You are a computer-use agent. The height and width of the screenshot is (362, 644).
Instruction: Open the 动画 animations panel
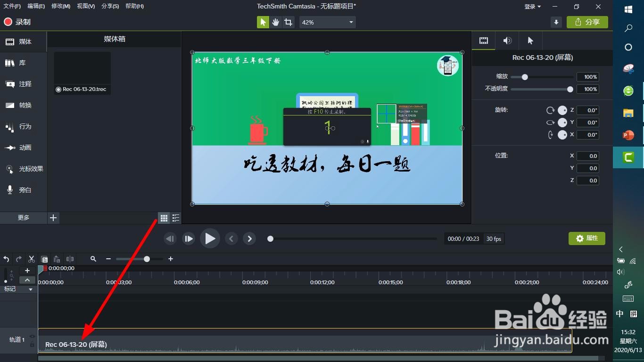23,148
